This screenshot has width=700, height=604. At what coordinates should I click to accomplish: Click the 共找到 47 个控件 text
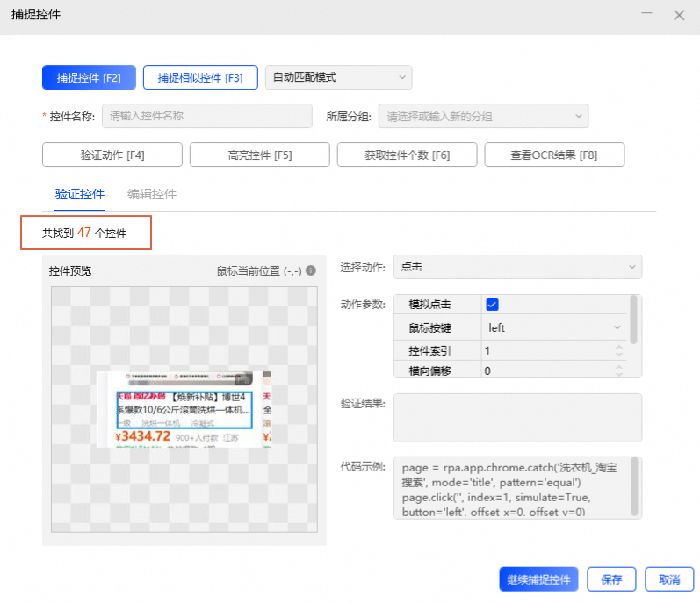point(84,233)
